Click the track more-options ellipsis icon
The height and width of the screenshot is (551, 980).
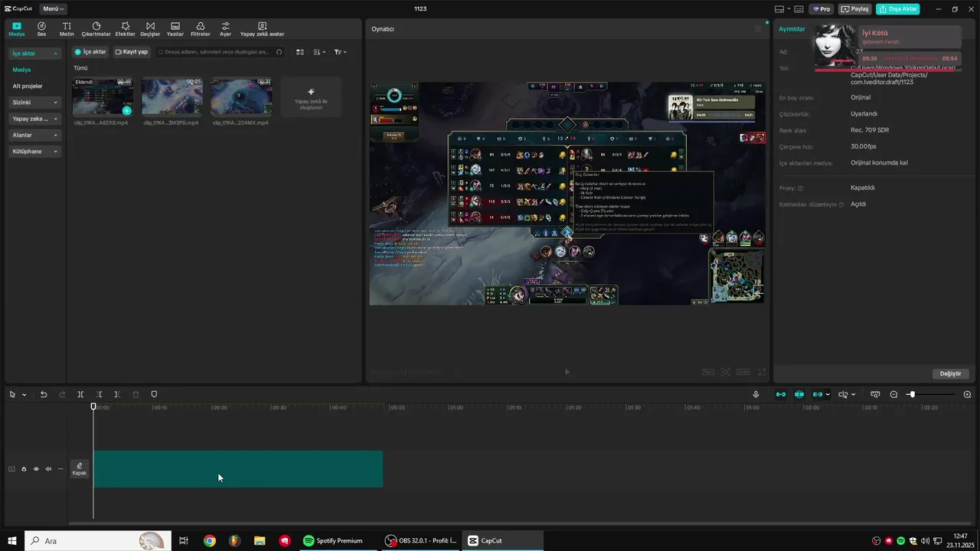tap(60, 469)
